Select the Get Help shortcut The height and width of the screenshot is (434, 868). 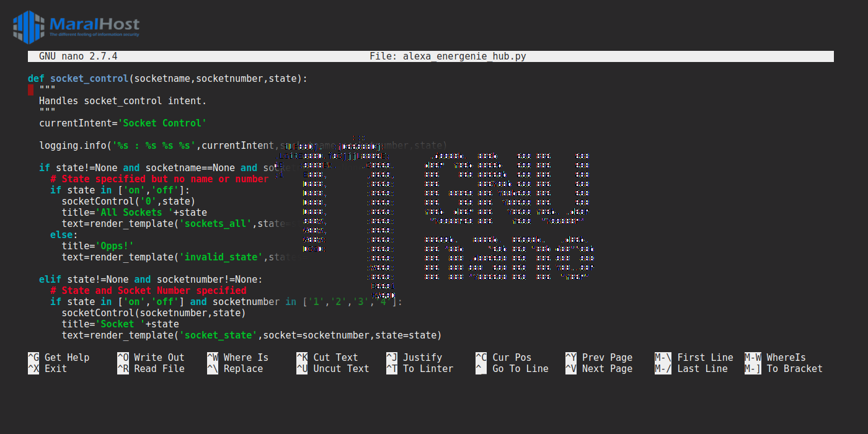[59, 358]
